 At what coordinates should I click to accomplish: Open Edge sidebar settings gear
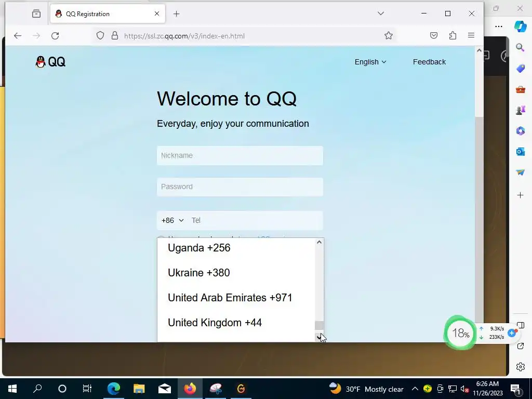520,367
